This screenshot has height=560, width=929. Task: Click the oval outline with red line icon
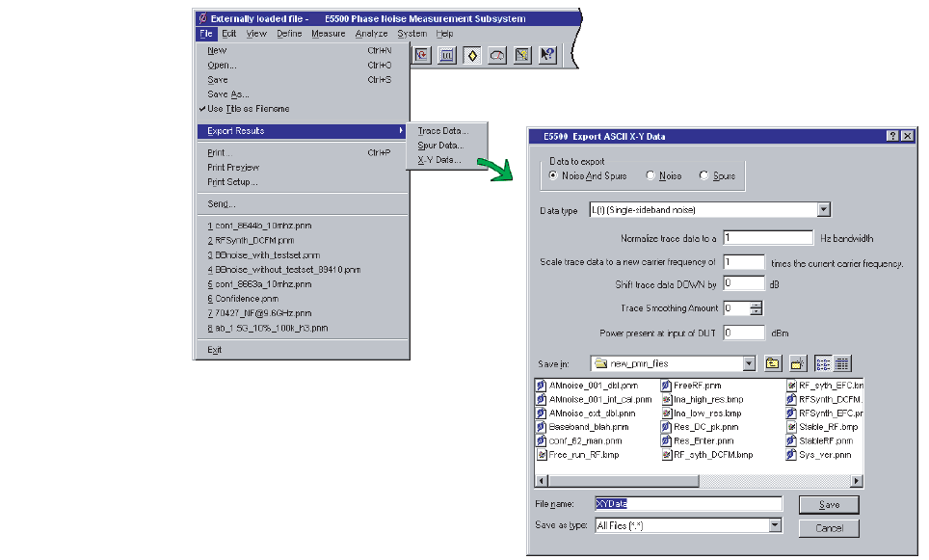[497, 56]
